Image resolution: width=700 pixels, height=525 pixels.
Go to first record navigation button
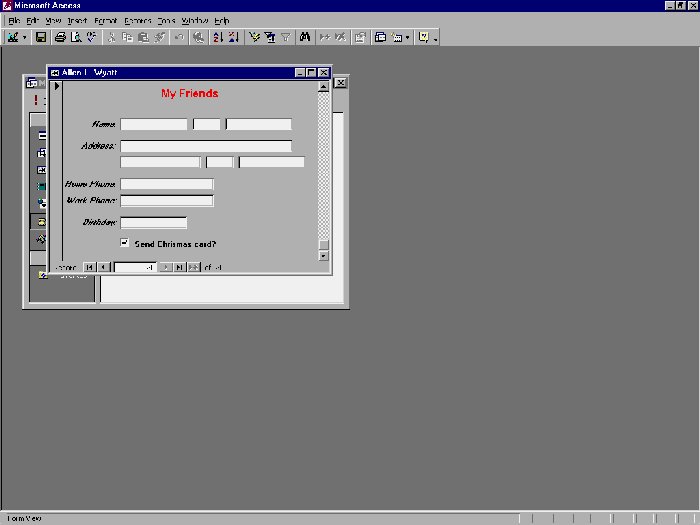(x=89, y=267)
